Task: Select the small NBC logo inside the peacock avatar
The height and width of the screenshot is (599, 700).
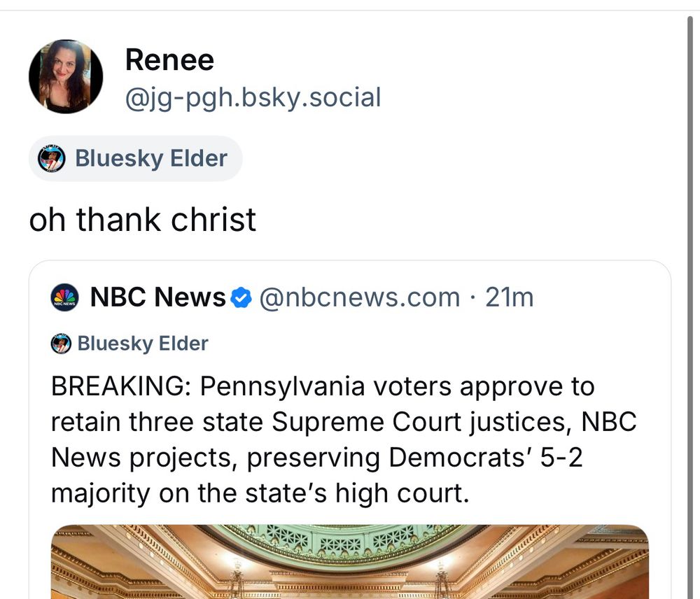Action: pyautogui.click(x=64, y=303)
